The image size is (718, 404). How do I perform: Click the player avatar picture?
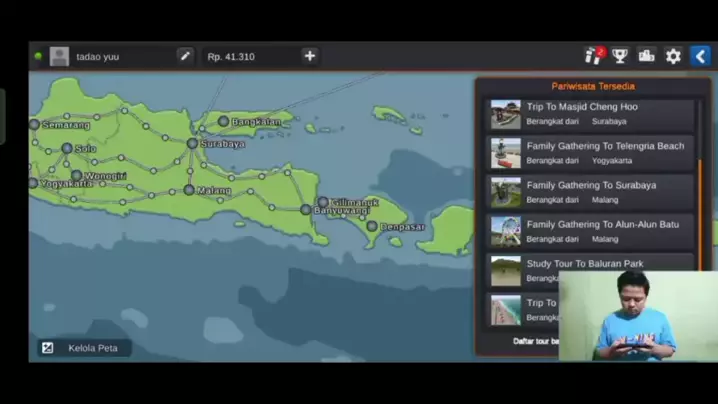pos(60,56)
